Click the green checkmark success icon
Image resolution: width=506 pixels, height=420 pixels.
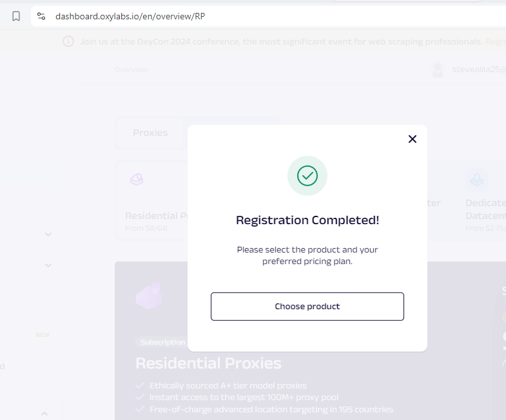point(307,175)
